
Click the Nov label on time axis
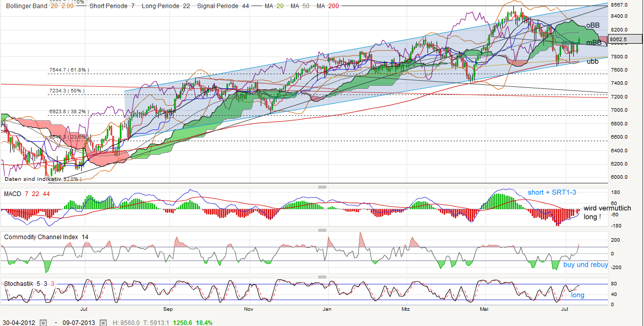click(x=249, y=308)
